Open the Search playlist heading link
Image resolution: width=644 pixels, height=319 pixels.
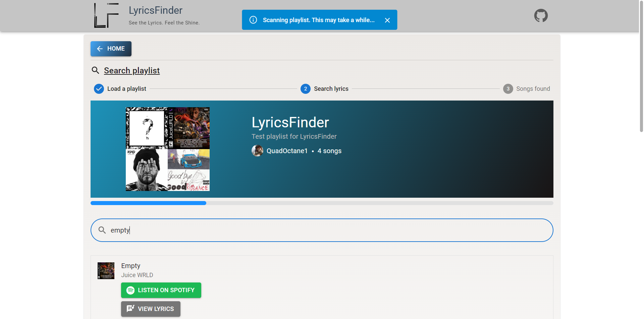[x=132, y=71]
